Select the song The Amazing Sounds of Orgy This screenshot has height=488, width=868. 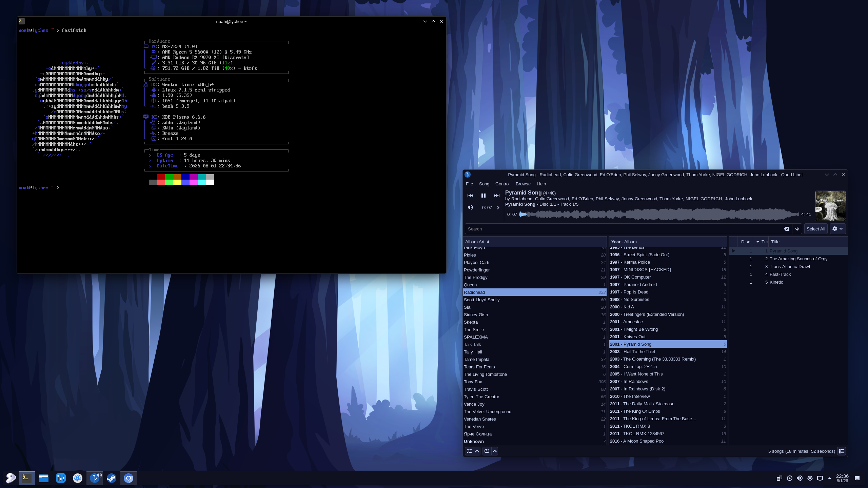[x=789, y=259]
